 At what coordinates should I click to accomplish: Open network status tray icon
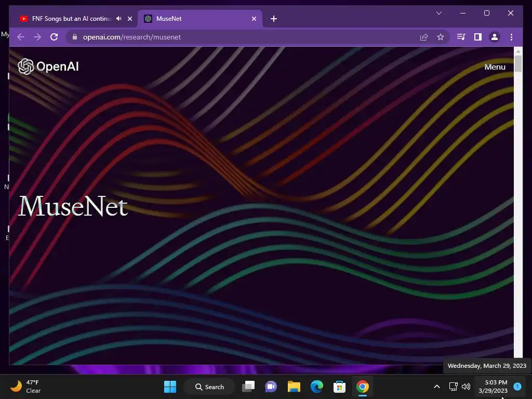(x=453, y=387)
